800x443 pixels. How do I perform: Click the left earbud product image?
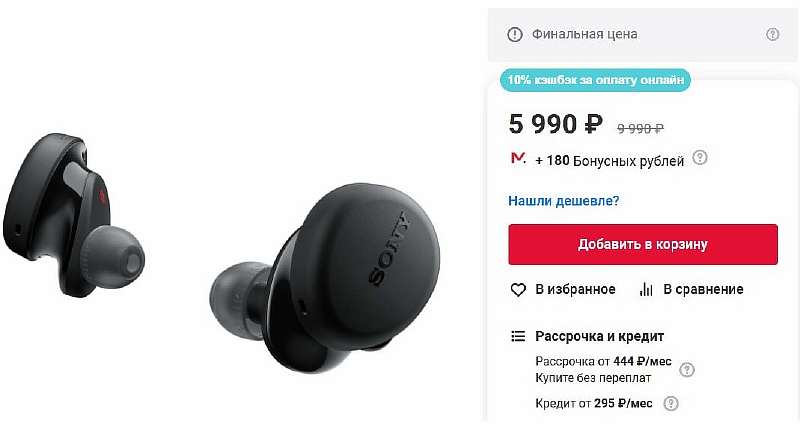[x=74, y=215]
